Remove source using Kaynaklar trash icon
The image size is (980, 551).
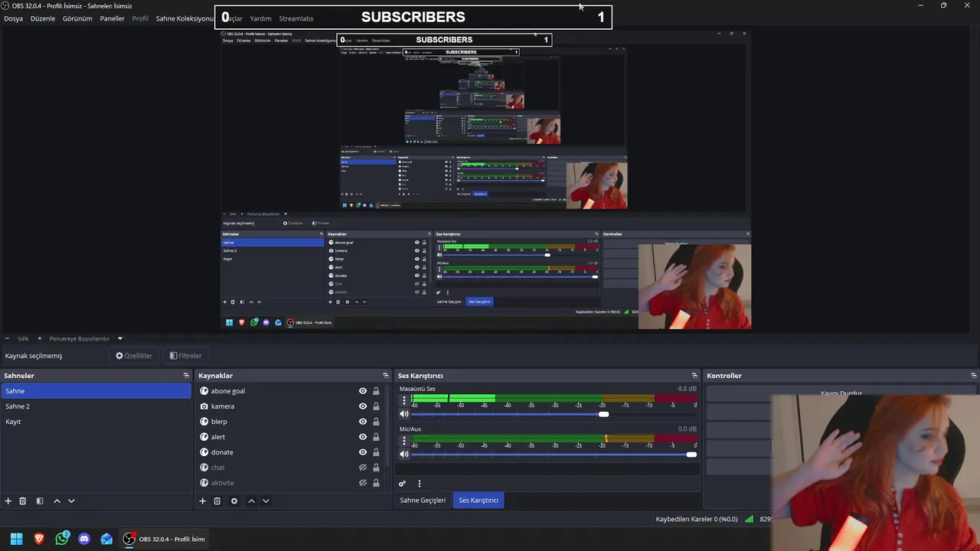217,500
